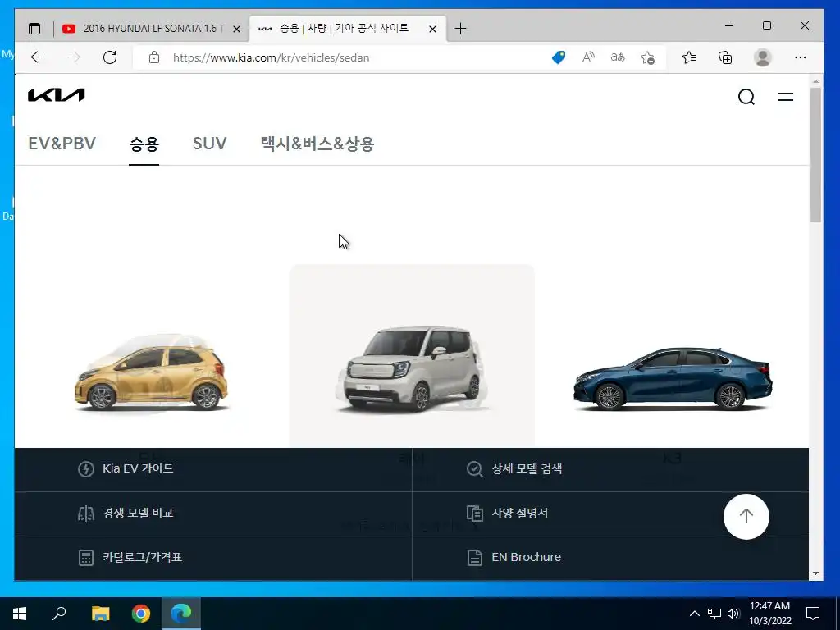Image resolution: width=840 pixels, height=630 pixels.
Task: Click the scrollbar up arrow
Action: click(815, 81)
